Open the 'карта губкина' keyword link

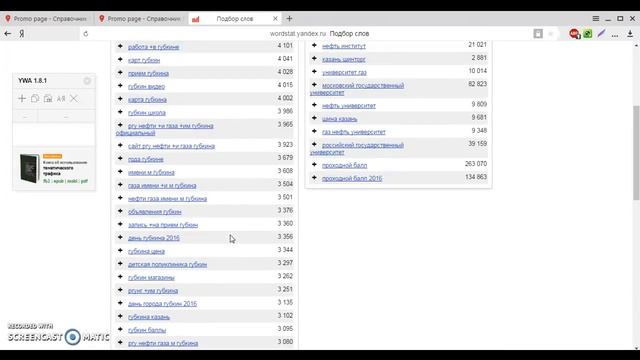pyautogui.click(x=147, y=100)
